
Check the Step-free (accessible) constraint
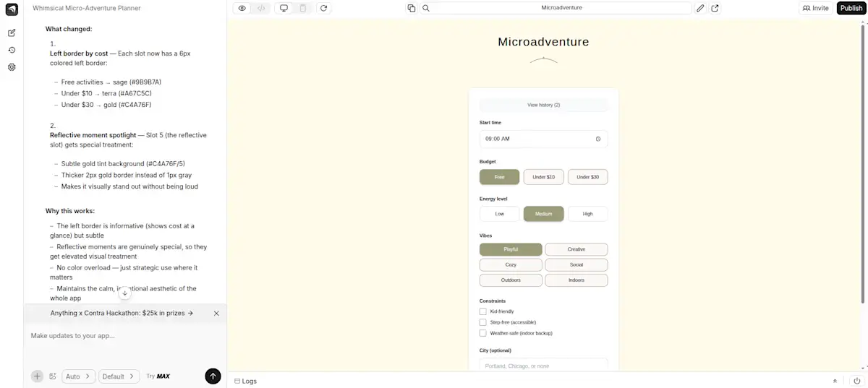tap(483, 322)
